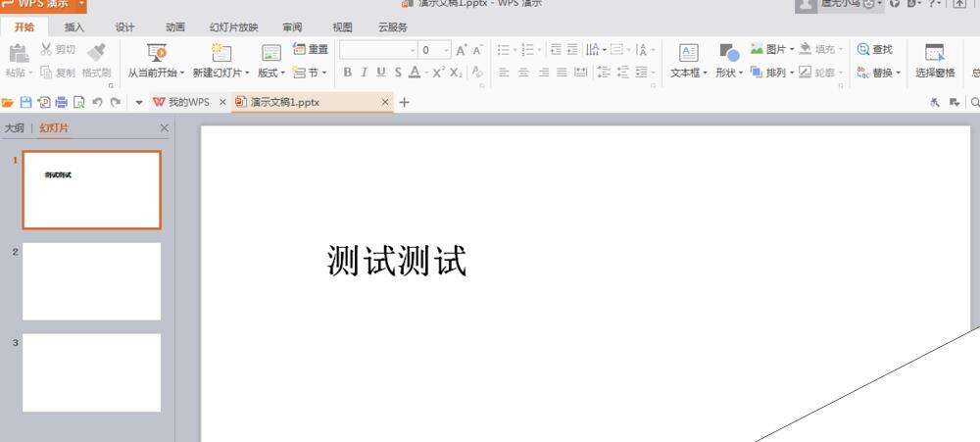Expand the font color A dropdown arrow
The height and width of the screenshot is (442, 980).
coord(425,74)
